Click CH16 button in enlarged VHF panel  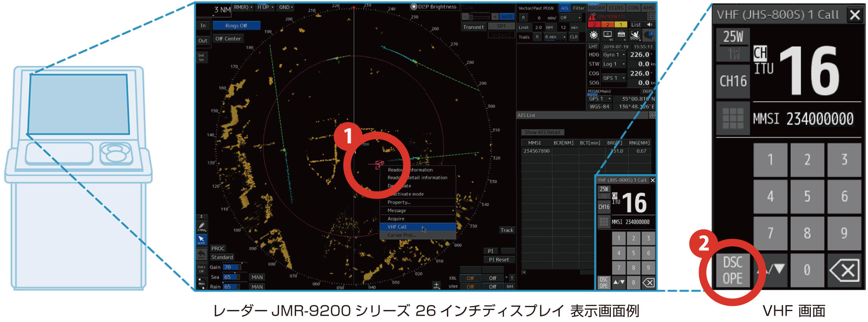[733, 81]
